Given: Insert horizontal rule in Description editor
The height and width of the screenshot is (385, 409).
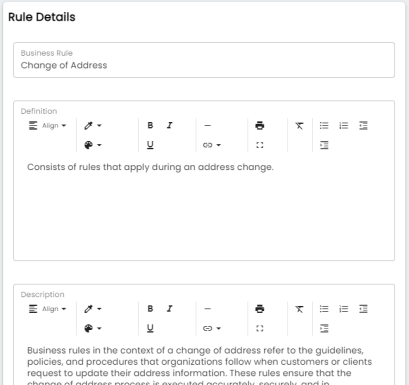Looking at the screenshot, I should tap(208, 309).
